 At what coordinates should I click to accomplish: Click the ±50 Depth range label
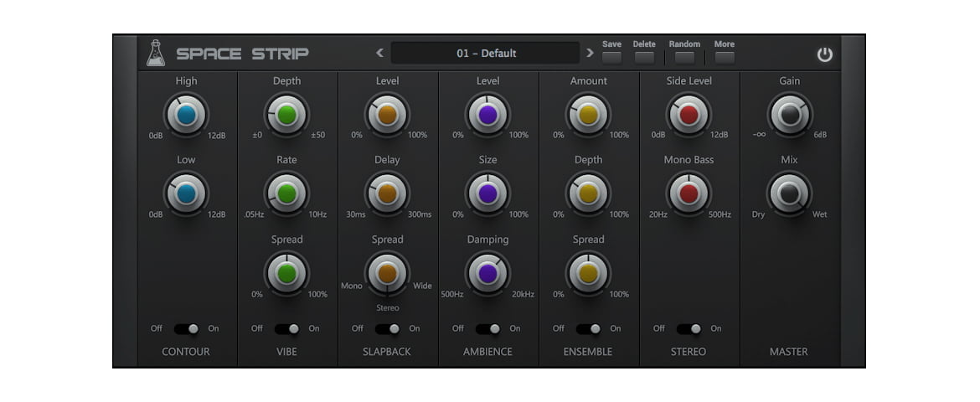click(x=318, y=135)
